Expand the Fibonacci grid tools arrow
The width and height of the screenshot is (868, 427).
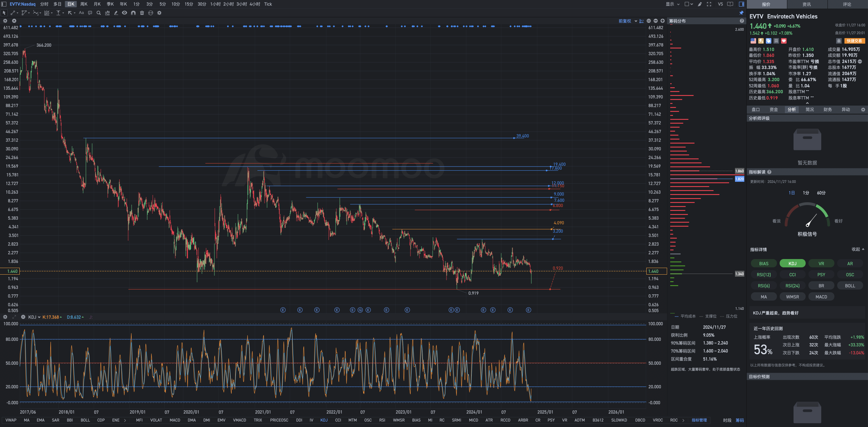pos(52,13)
